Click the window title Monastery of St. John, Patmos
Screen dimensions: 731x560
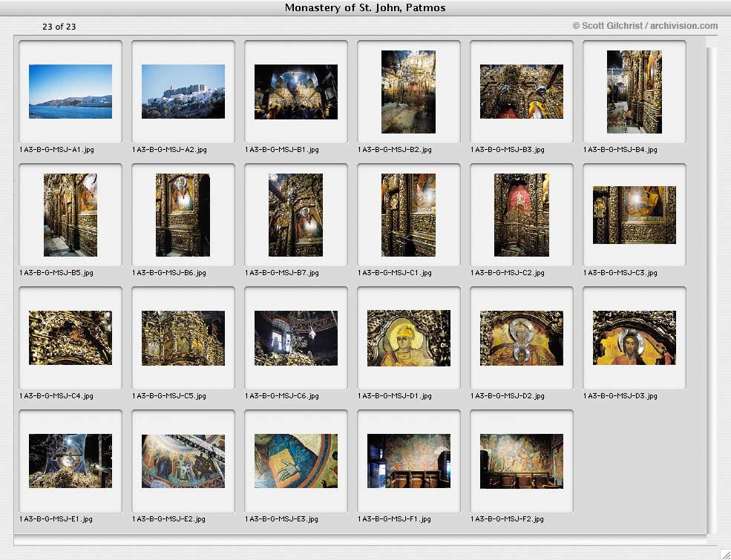[x=365, y=7]
